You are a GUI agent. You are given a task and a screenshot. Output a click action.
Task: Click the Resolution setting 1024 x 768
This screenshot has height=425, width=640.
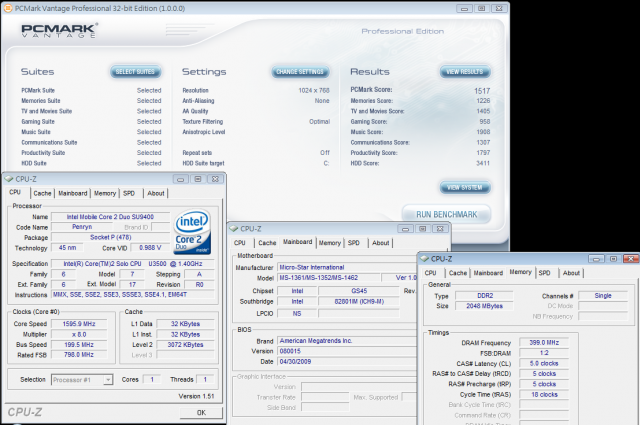pyautogui.click(x=314, y=90)
